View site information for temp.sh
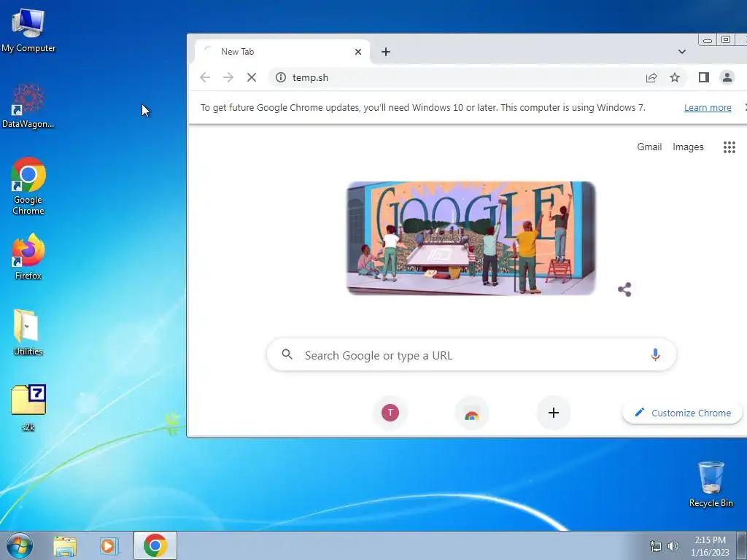The image size is (747, 560). pos(281,77)
